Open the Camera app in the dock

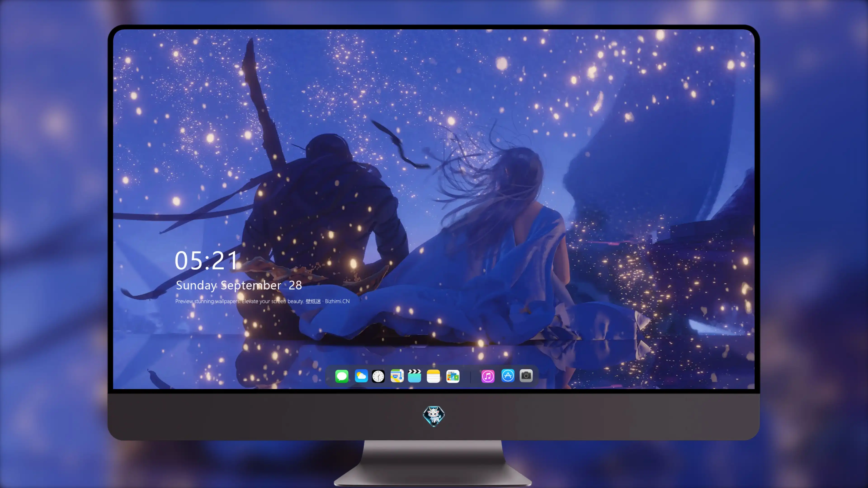pyautogui.click(x=526, y=375)
